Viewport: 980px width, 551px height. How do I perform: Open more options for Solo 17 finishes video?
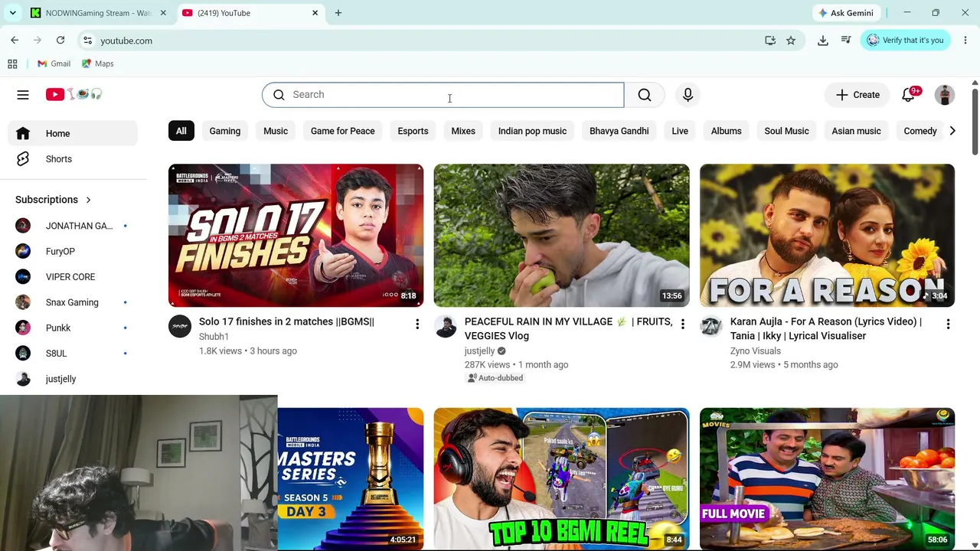pyautogui.click(x=417, y=324)
